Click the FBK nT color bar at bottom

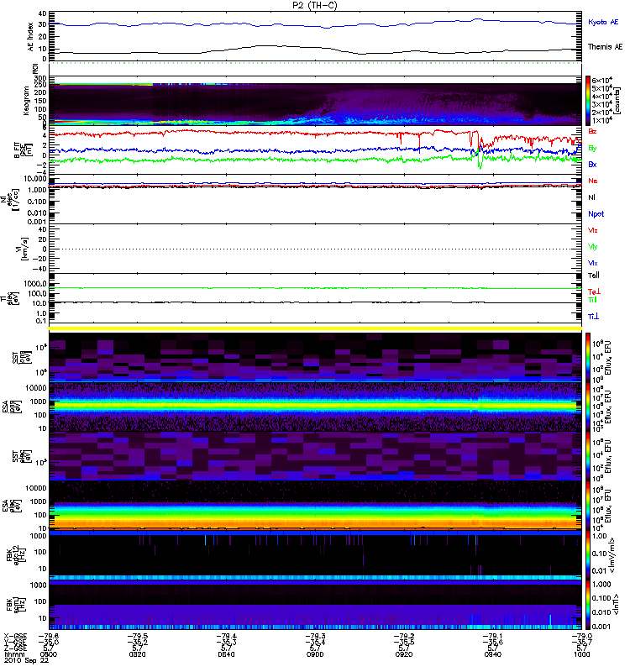[x=588, y=605]
